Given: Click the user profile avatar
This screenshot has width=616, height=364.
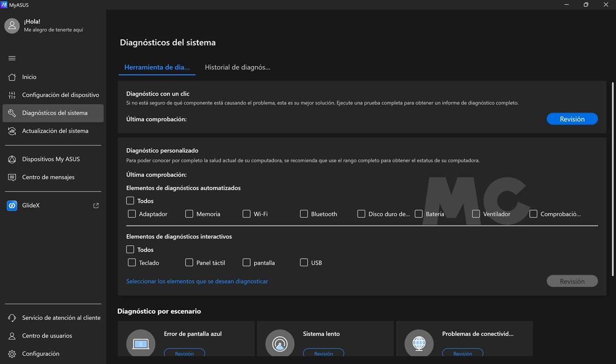Looking at the screenshot, I should tap(12, 26).
